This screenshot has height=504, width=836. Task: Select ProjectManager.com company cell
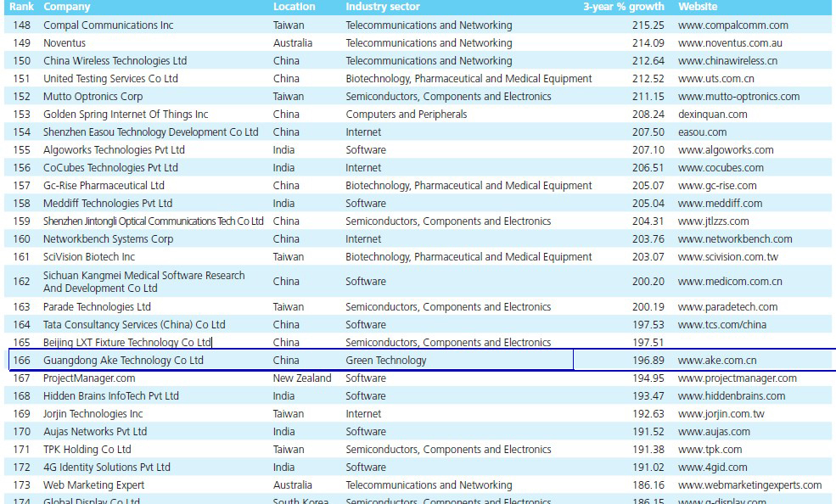(89, 378)
